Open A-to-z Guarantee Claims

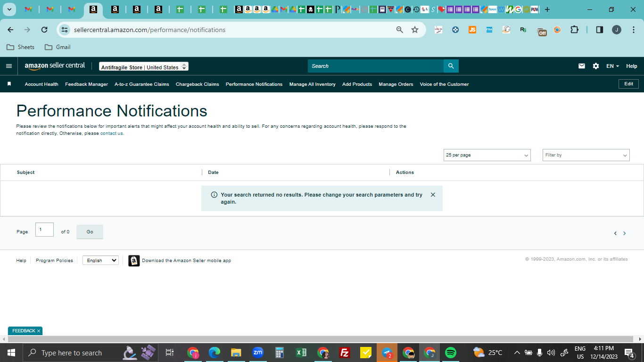142,84
